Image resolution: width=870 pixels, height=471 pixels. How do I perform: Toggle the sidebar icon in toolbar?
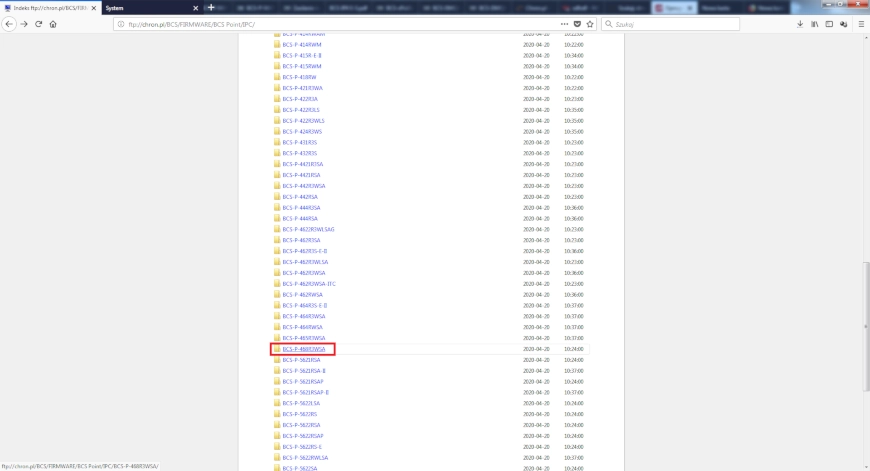829,24
